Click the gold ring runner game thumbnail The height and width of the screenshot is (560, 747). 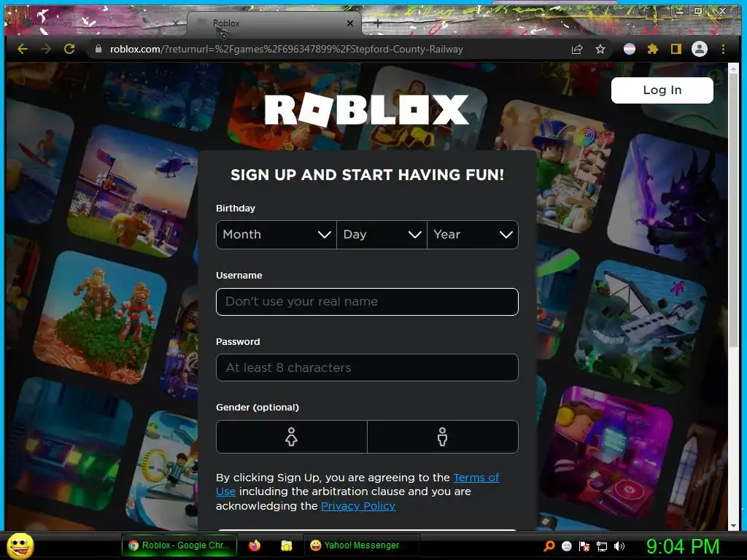tap(163, 470)
